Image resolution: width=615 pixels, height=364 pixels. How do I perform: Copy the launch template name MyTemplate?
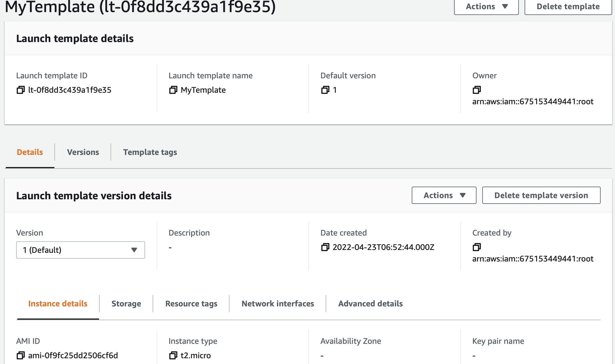pyautogui.click(x=173, y=90)
